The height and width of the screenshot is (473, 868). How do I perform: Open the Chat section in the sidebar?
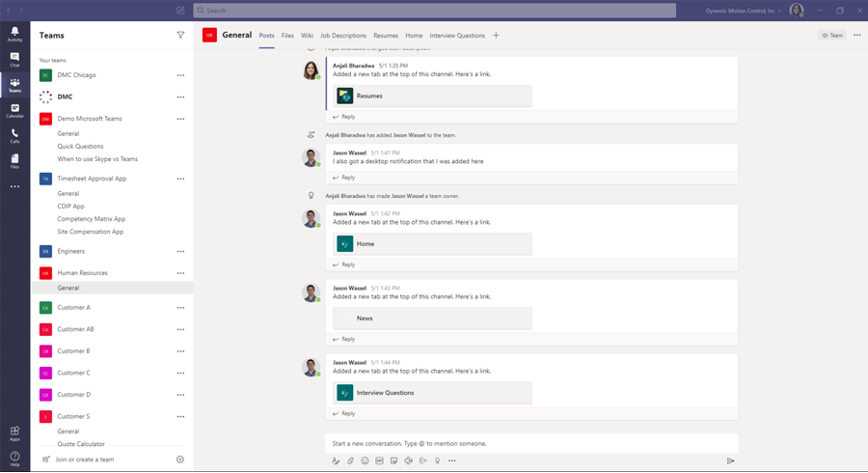click(14, 60)
